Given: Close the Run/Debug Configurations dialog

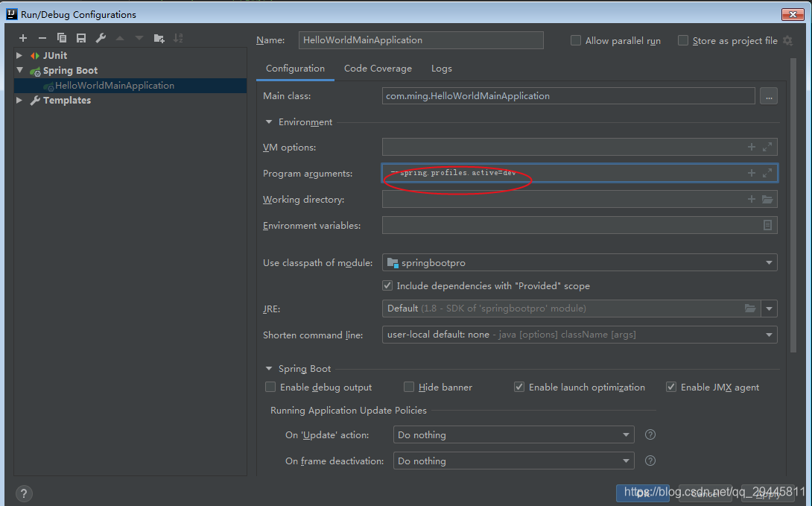Looking at the screenshot, I should (x=793, y=14).
